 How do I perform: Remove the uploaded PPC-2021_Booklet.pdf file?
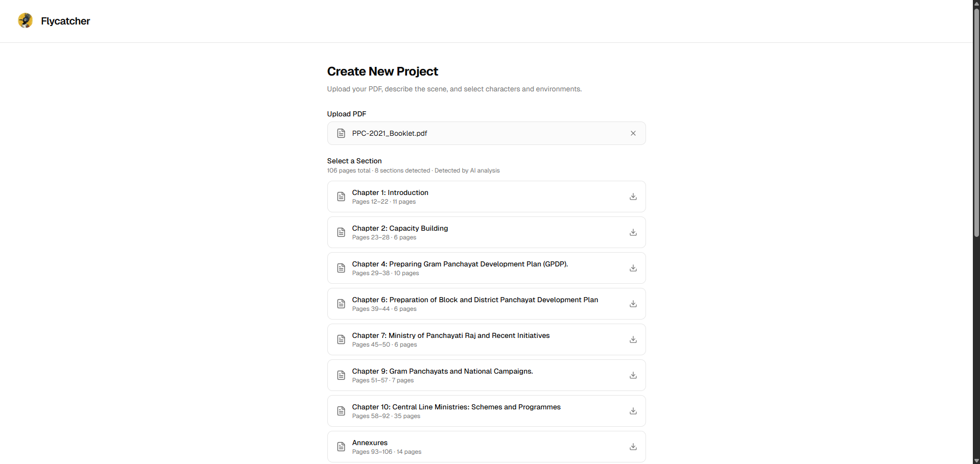pos(633,133)
